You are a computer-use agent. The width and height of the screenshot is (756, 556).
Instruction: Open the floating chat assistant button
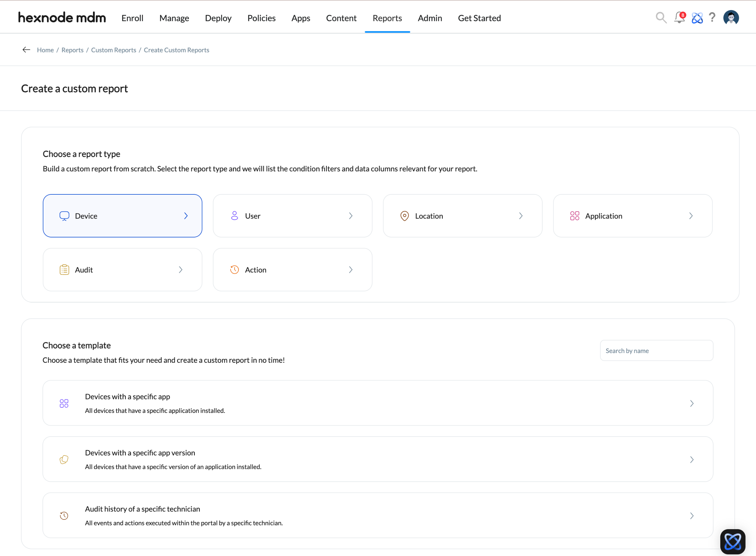point(733,542)
